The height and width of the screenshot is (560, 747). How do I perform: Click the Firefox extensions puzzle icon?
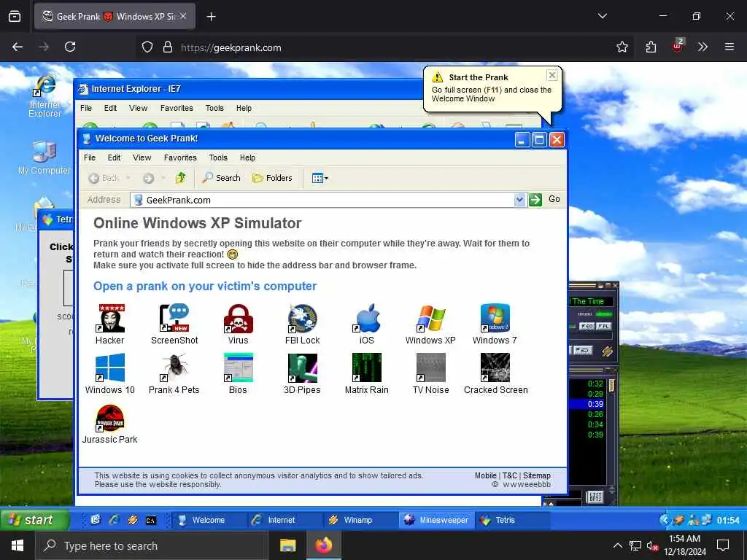(651, 47)
